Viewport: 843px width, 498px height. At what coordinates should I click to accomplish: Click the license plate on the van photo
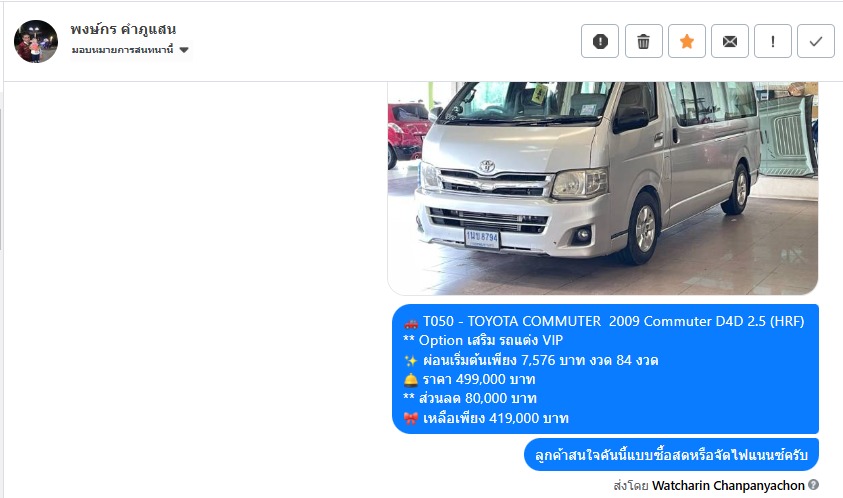coord(482,238)
